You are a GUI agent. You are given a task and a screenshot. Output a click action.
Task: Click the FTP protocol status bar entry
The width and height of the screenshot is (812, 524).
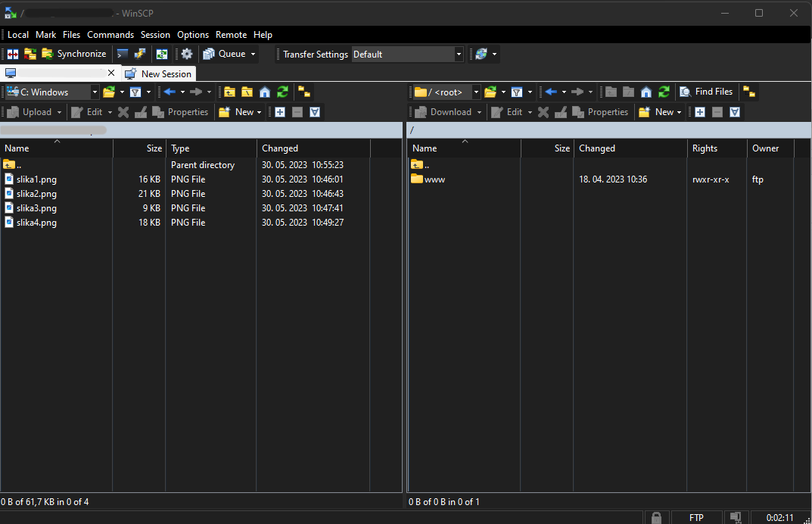pos(696,517)
